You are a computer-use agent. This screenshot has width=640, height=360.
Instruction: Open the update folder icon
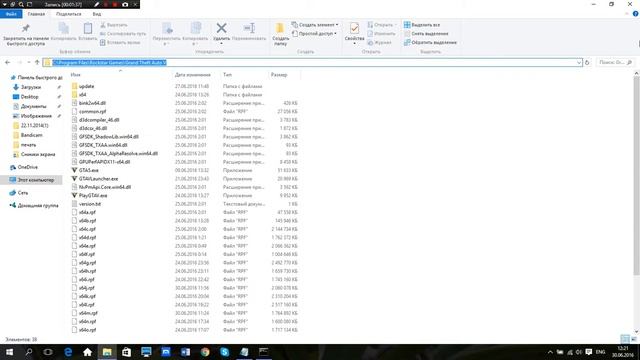[x=74, y=86]
